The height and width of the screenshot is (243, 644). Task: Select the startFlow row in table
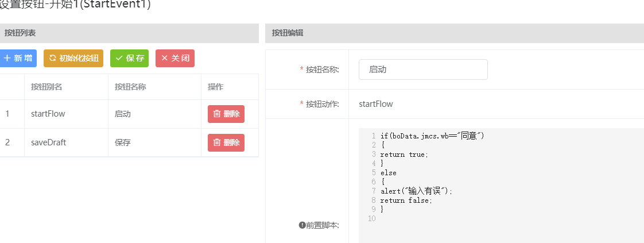[48, 114]
